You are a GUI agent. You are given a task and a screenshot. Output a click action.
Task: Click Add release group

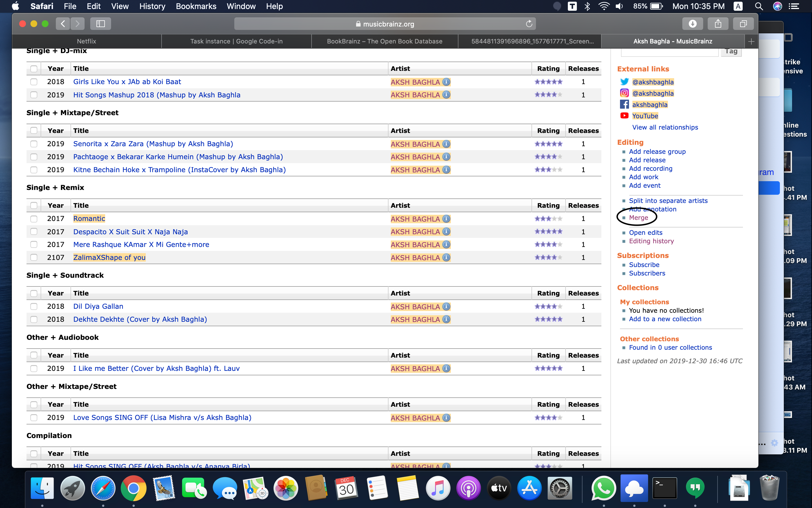pos(657,152)
